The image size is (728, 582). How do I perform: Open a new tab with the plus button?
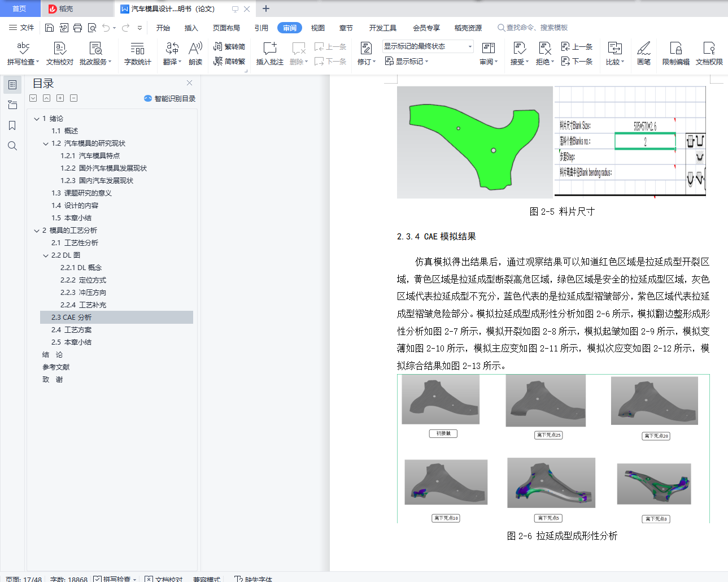point(266,8)
